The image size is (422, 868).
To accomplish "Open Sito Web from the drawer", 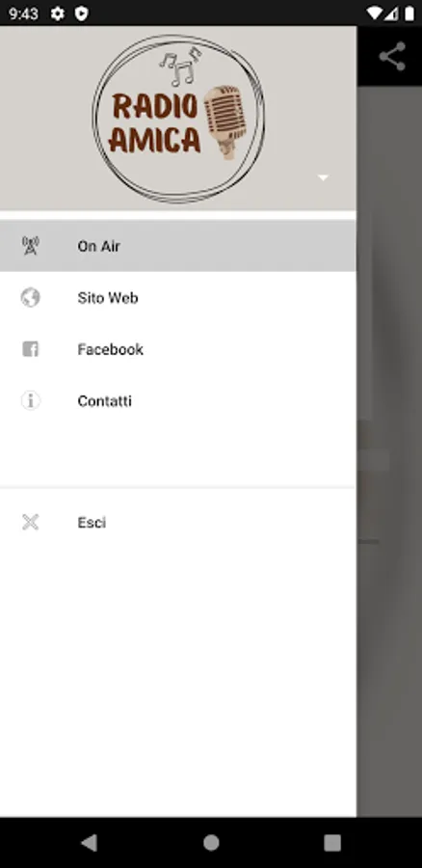I will pyautogui.click(x=178, y=297).
